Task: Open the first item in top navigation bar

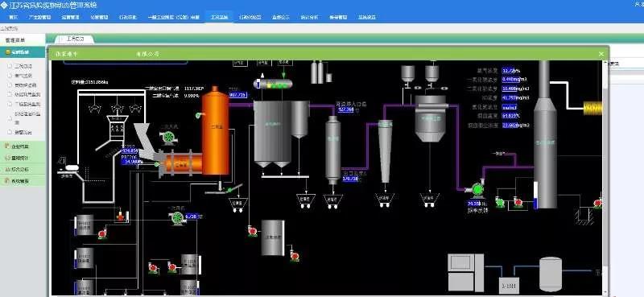Action: pos(13,17)
